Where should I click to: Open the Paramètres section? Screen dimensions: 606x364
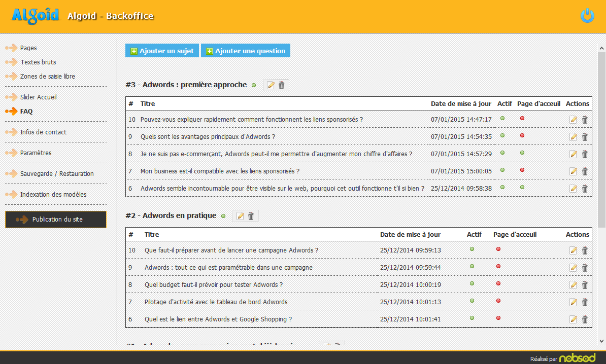(36, 153)
